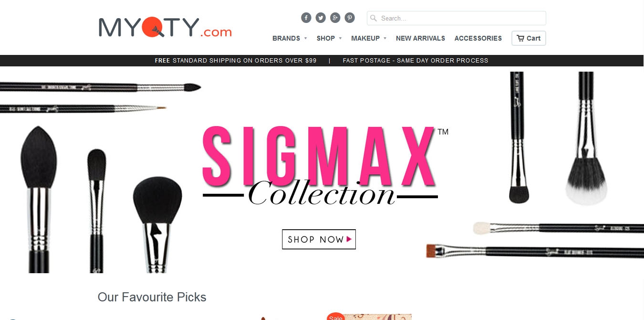
Task: Expand the BRANDS dropdown arrow
Action: tap(305, 38)
